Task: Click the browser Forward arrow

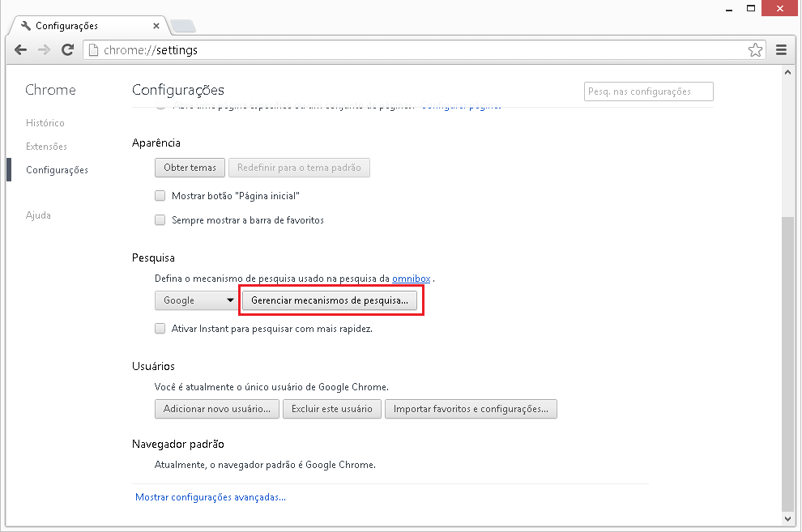Action: coord(44,49)
